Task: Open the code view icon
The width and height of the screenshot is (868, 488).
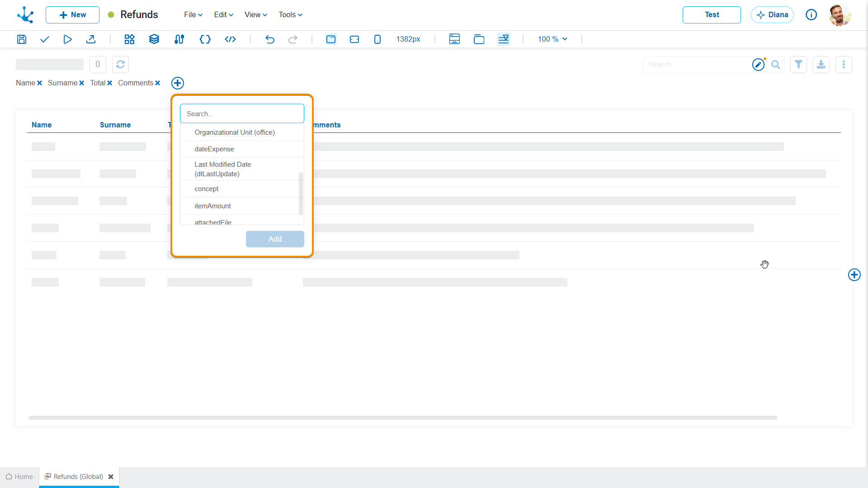Action: tap(230, 39)
